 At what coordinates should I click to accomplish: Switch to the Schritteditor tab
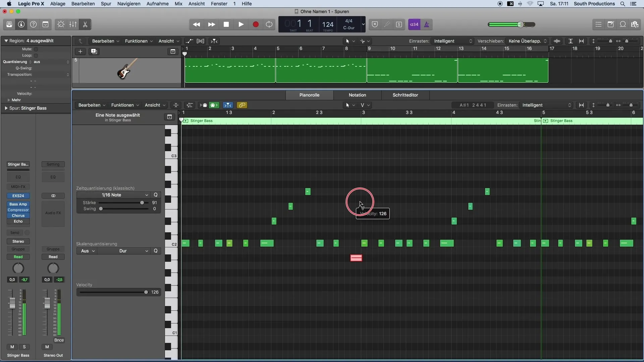(405, 95)
